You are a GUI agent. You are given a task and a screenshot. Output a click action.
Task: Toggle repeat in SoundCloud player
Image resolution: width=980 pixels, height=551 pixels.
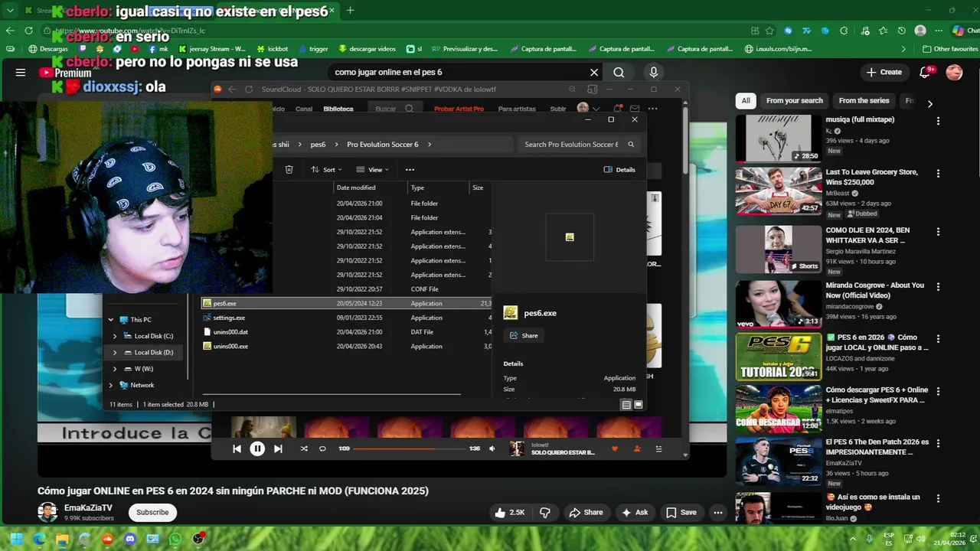point(322,449)
